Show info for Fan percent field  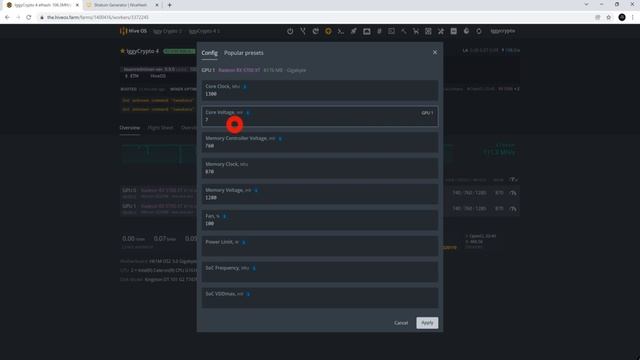coord(224,216)
